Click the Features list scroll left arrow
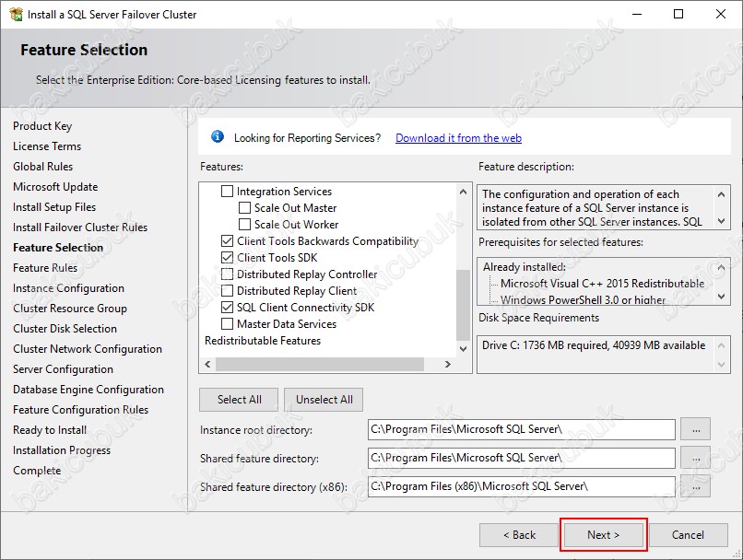The height and width of the screenshot is (560, 743). [x=207, y=364]
